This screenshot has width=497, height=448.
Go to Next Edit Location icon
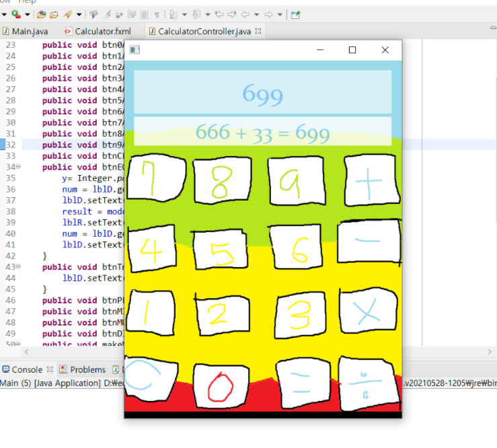click(x=232, y=15)
